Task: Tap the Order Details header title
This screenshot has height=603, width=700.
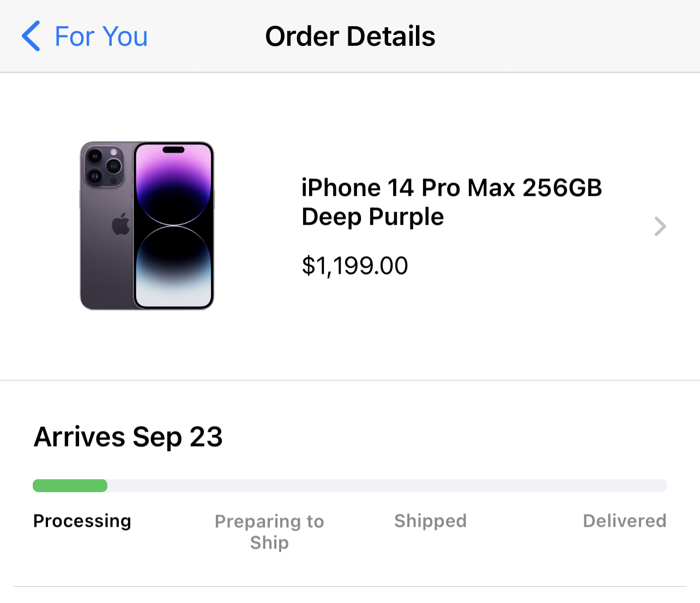Action: (x=350, y=37)
